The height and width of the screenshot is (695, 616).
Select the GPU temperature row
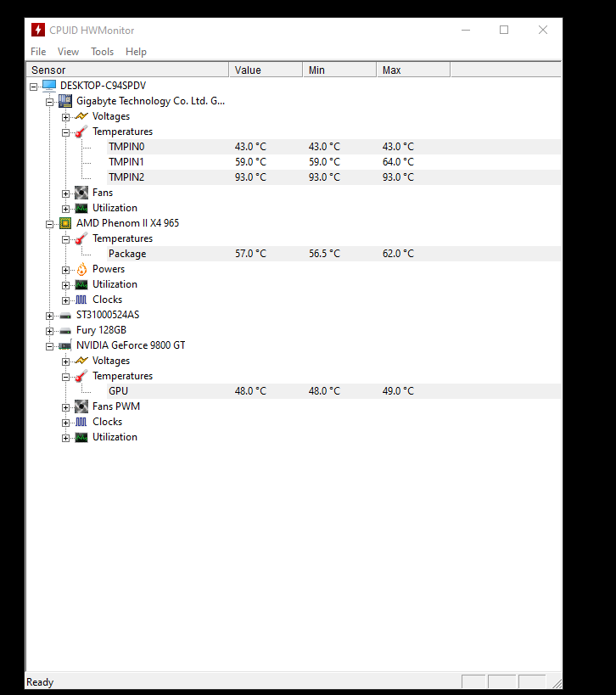[x=334, y=391]
